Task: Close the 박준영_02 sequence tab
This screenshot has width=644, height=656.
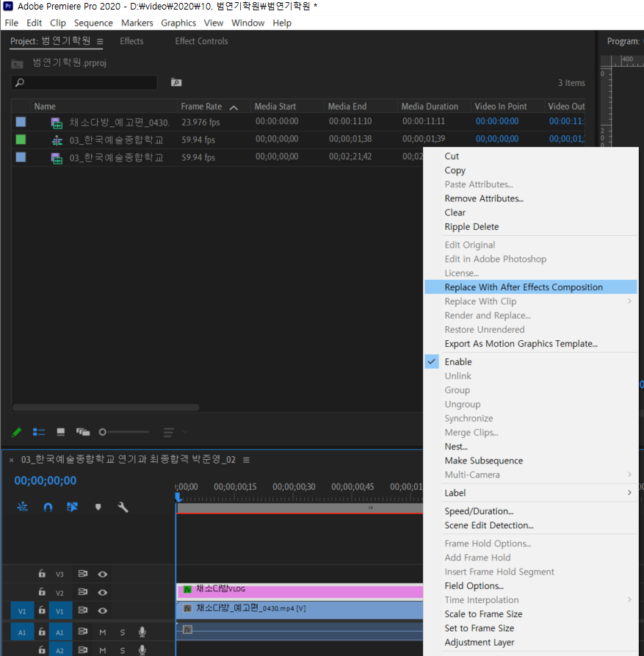Action: pos(11,460)
